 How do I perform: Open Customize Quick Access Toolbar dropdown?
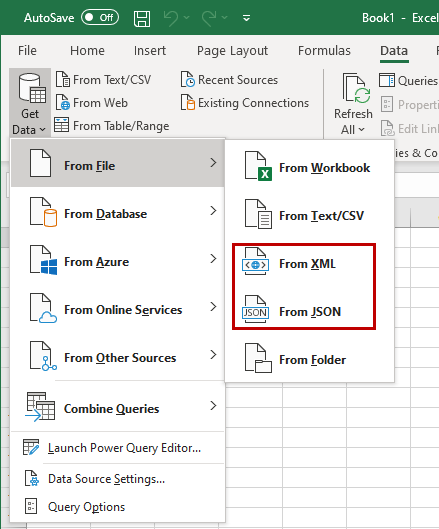tap(247, 18)
